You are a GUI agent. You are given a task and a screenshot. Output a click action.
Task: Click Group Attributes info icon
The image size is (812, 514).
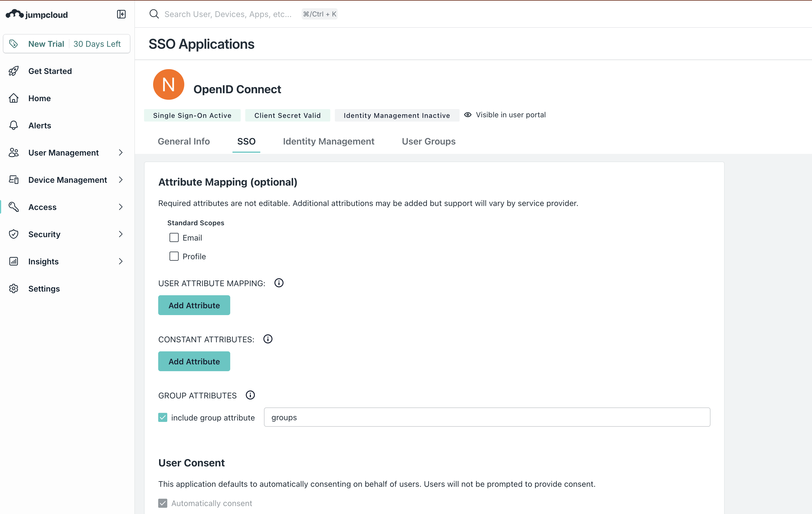pyautogui.click(x=250, y=395)
